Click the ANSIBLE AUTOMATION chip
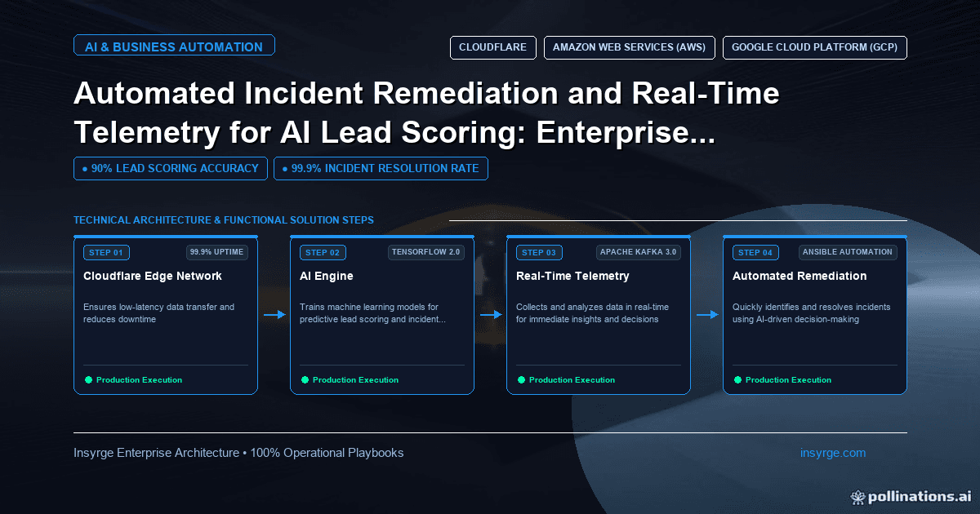The image size is (980, 514). click(849, 252)
